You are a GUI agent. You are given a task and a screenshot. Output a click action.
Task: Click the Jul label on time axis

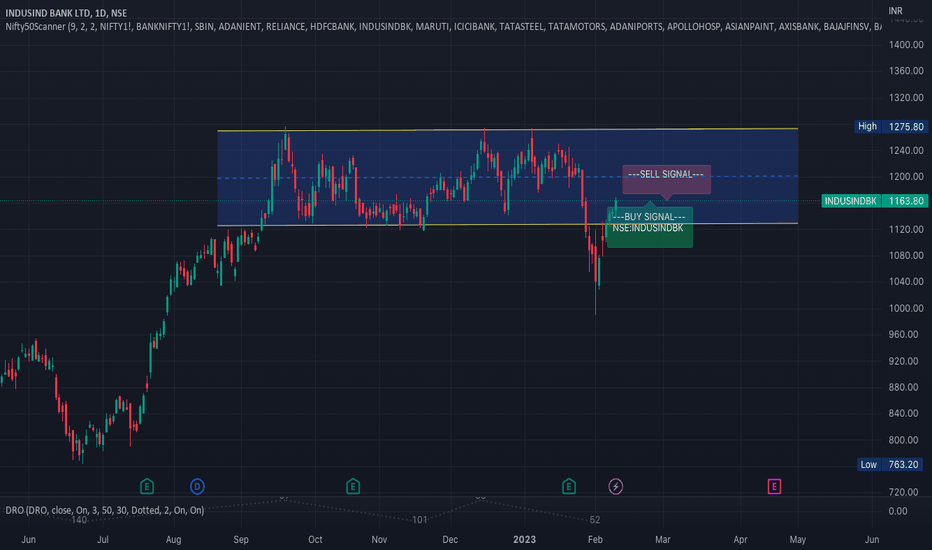[x=103, y=539]
